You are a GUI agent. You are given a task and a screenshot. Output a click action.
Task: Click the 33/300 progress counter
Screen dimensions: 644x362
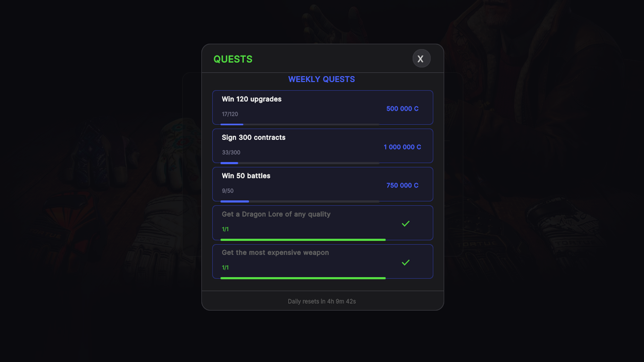tap(231, 152)
